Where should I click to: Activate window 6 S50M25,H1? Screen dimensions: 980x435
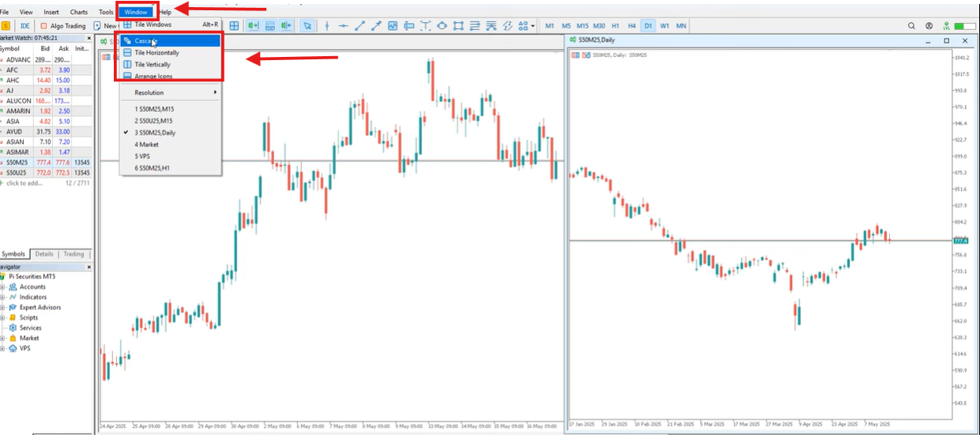pyautogui.click(x=171, y=168)
